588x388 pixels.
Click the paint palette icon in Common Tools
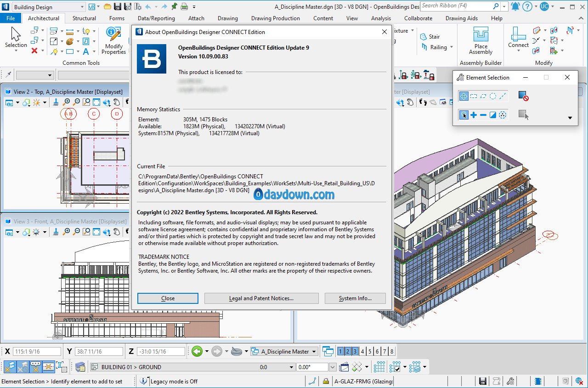coord(69,41)
